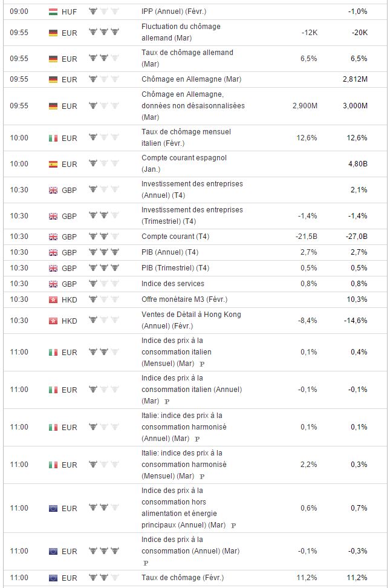The width and height of the screenshot is (390, 588).
Task: Click Hong Kong flag in Offre monétaire M3 row
Action: 53,299
